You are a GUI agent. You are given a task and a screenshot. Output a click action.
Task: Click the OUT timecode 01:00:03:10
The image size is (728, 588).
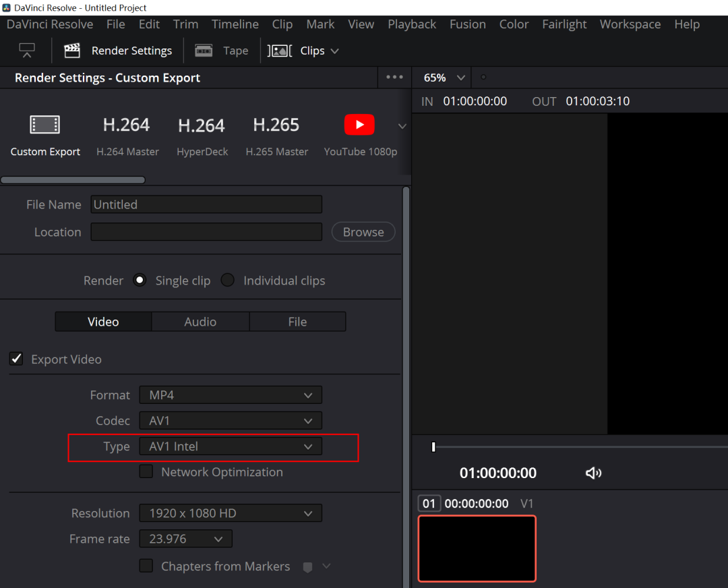[x=597, y=101]
